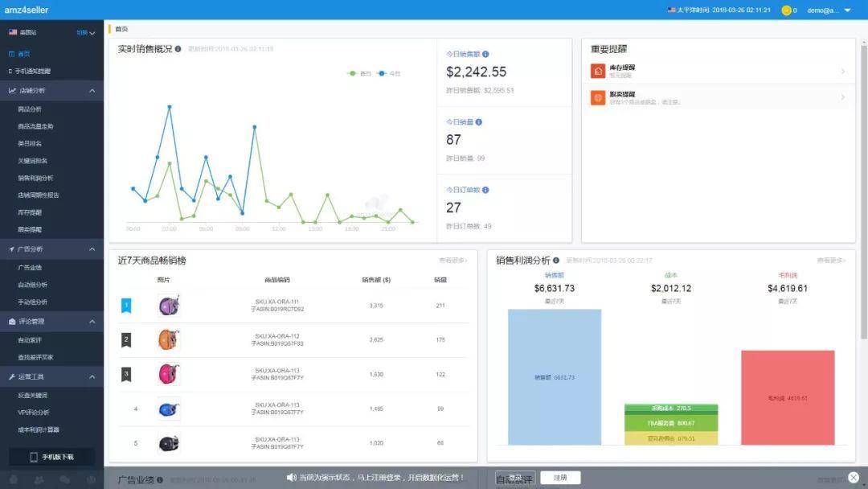Collapse the 运营工具 sidebar section
Image resolution: width=868 pixels, height=489 pixels.
click(92, 377)
